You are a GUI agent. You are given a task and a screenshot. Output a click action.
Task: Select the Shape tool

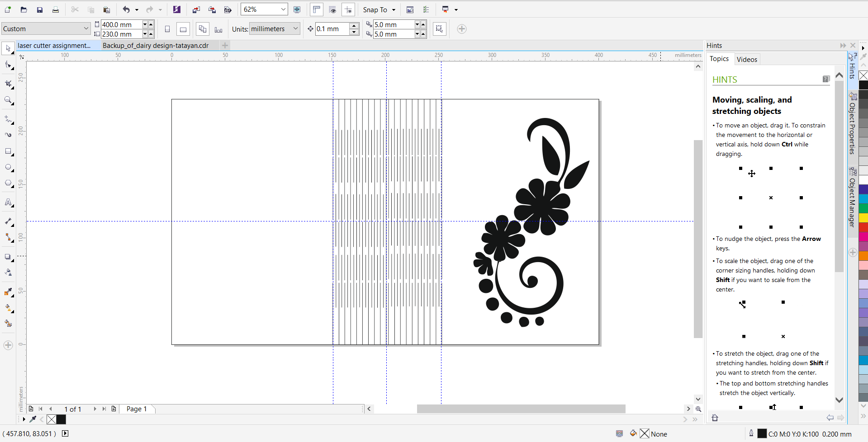(x=8, y=66)
